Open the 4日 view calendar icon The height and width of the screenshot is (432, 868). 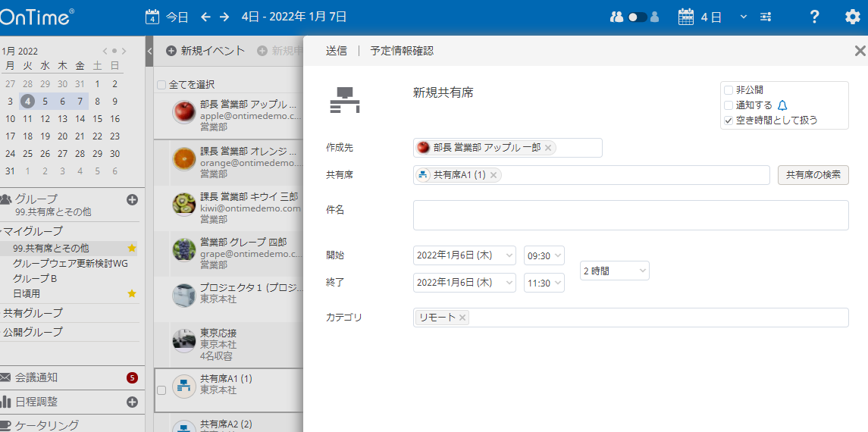coord(686,17)
